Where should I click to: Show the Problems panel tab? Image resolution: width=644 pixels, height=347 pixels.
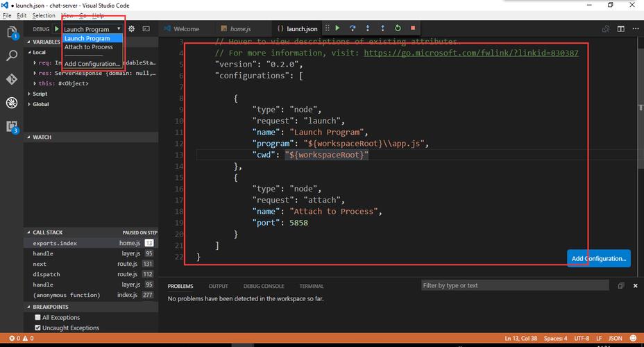pos(180,286)
